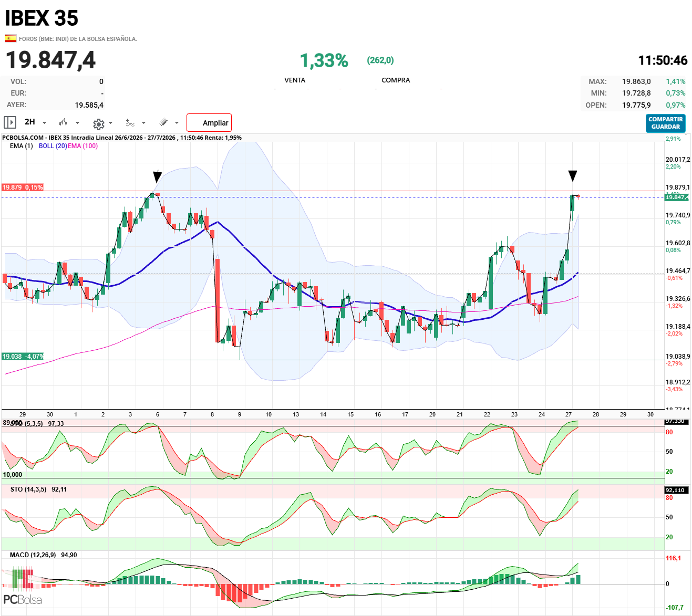Expand the chart type dropdown arrow

click(77, 123)
